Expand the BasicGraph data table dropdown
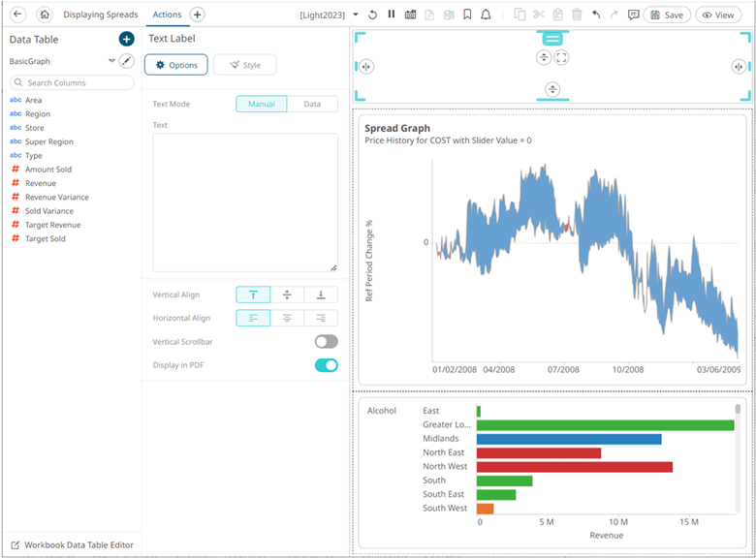The image size is (756, 558). (111, 61)
